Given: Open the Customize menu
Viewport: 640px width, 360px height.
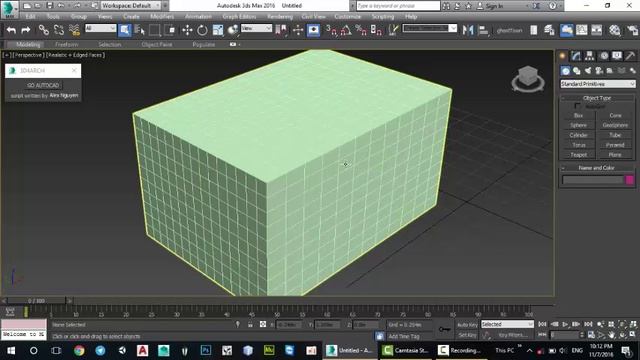Looking at the screenshot, I should (x=348, y=17).
